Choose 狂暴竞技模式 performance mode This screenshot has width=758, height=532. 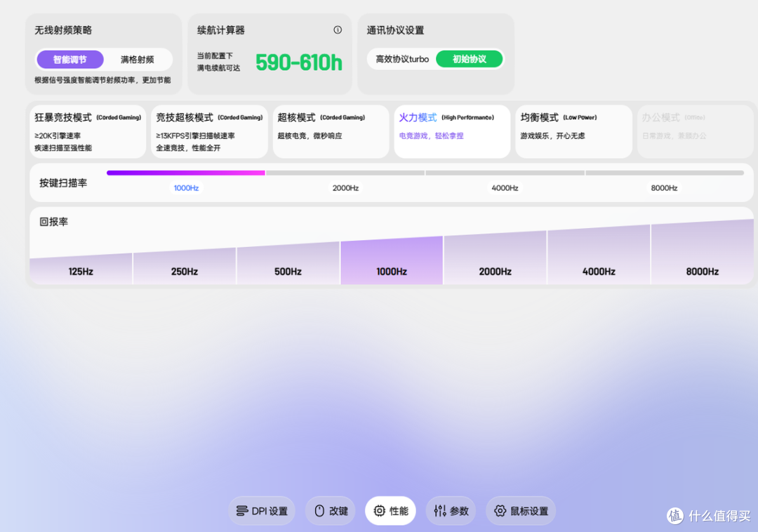click(88, 131)
